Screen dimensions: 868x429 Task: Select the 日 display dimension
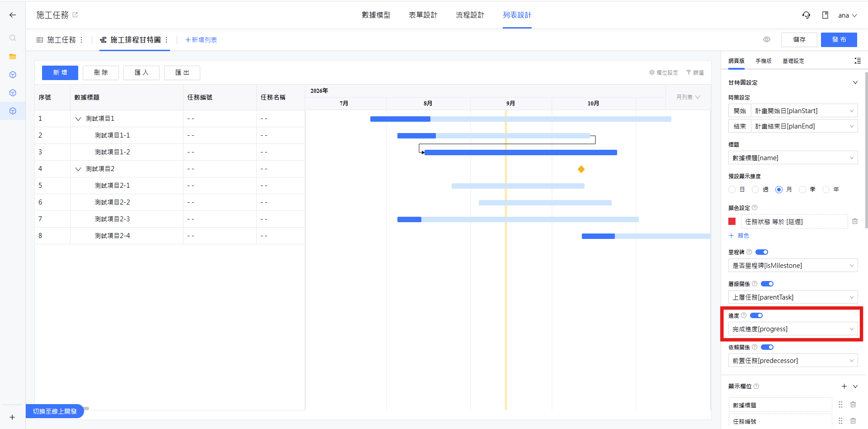pos(732,190)
